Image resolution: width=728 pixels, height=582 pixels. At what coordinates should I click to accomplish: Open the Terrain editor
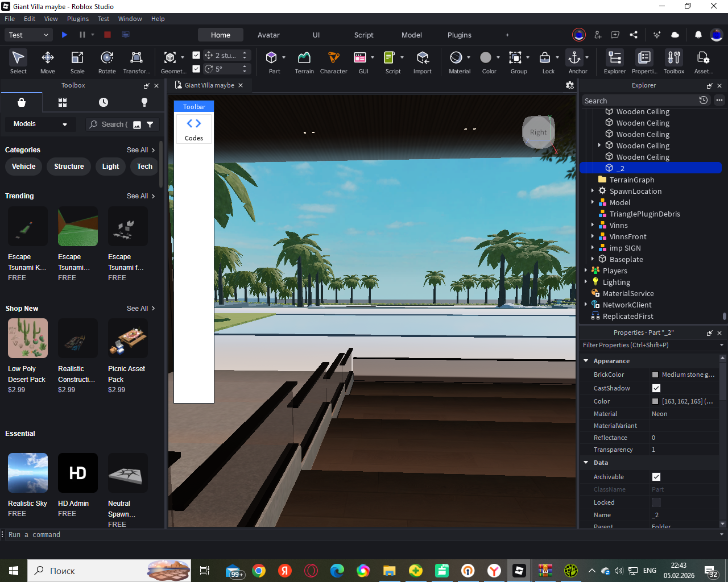pos(304,62)
